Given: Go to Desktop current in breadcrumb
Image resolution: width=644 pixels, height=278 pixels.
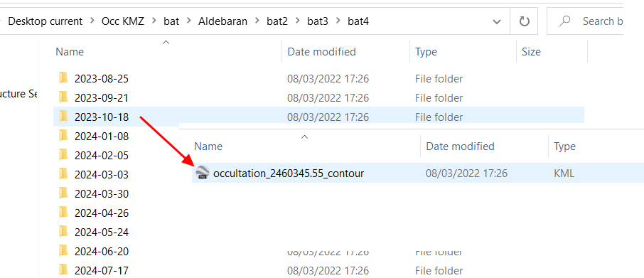Looking at the screenshot, I should (x=45, y=21).
